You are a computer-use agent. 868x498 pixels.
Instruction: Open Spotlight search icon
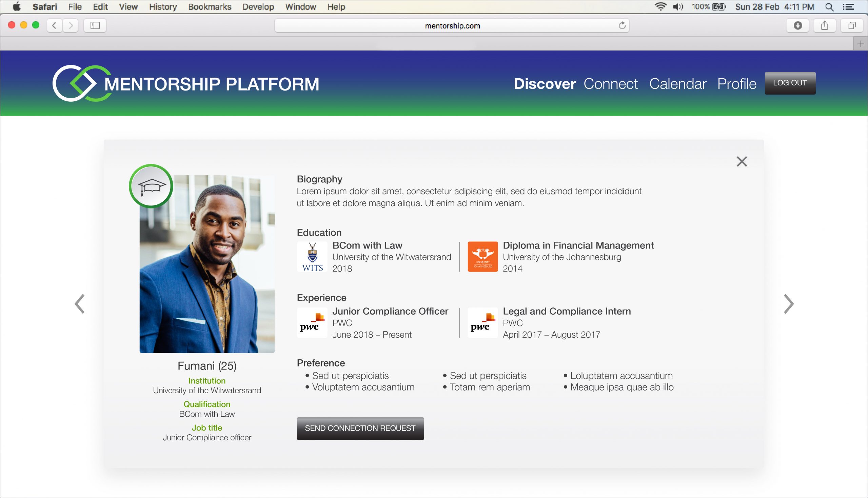(829, 6)
